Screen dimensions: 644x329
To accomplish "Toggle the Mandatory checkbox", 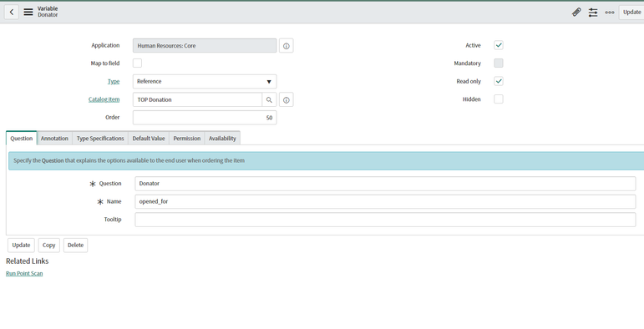I will coord(499,63).
